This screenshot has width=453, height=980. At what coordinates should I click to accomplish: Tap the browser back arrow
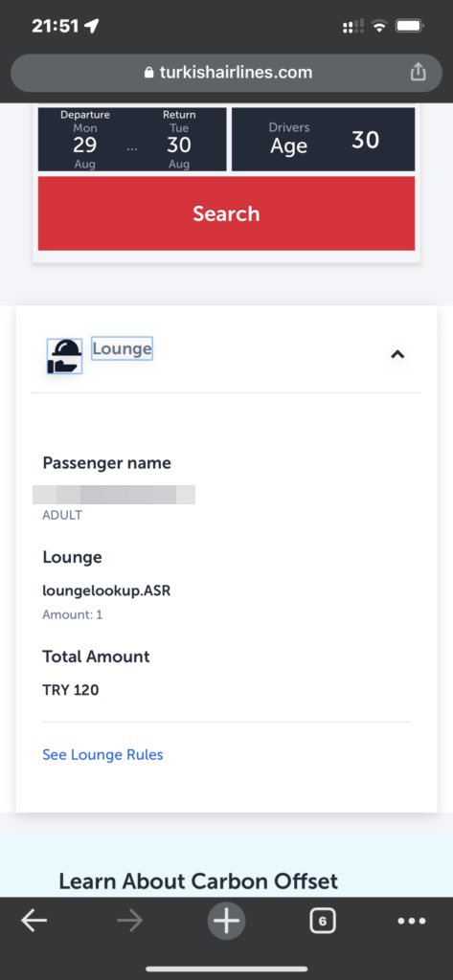click(x=34, y=921)
